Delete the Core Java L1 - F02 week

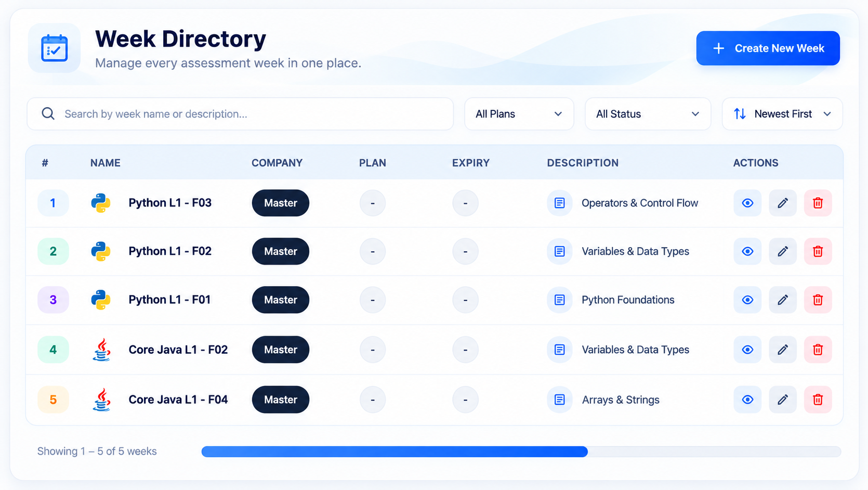(x=818, y=350)
